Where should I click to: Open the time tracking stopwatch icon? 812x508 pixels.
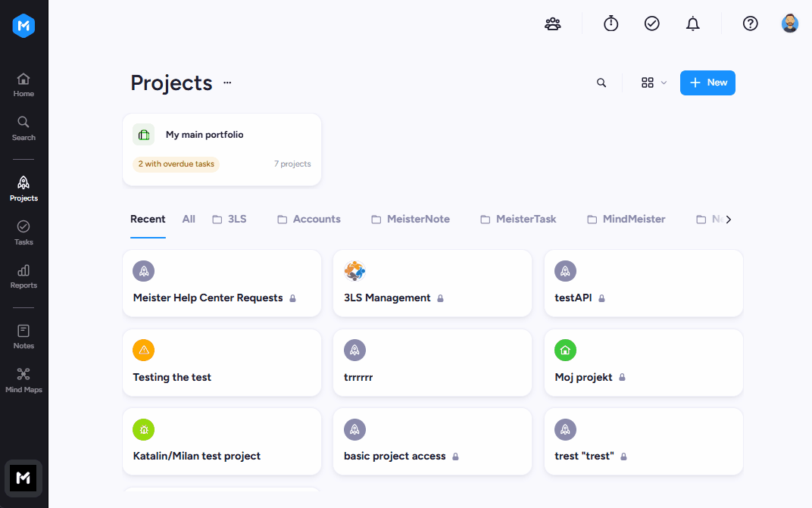(611, 23)
